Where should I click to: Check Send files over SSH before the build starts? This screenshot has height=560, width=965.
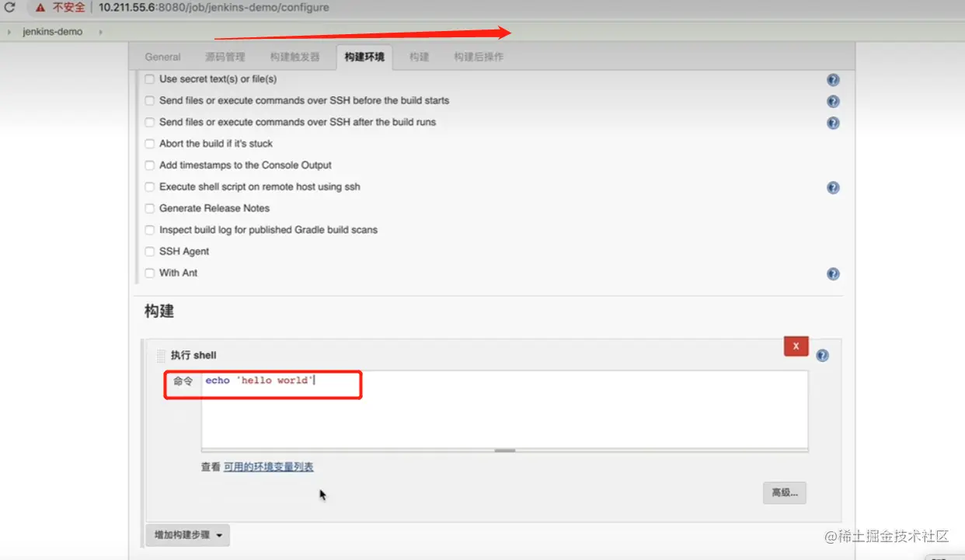150,101
